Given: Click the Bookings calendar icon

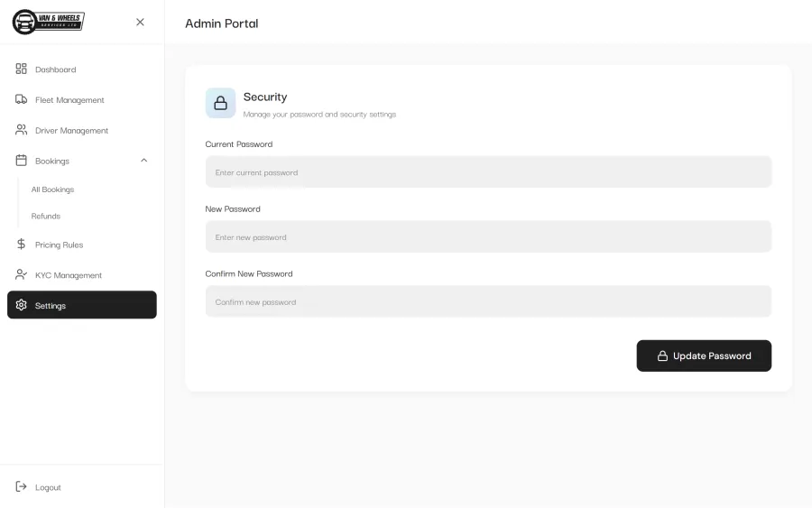Looking at the screenshot, I should pyautogui.click(x=22, y=161).
